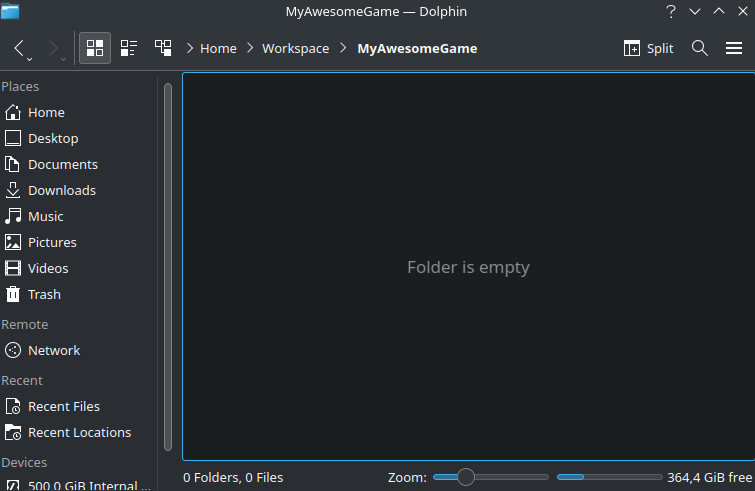
Task: Open Home in Places panel
Action: [x=79, y=112]
